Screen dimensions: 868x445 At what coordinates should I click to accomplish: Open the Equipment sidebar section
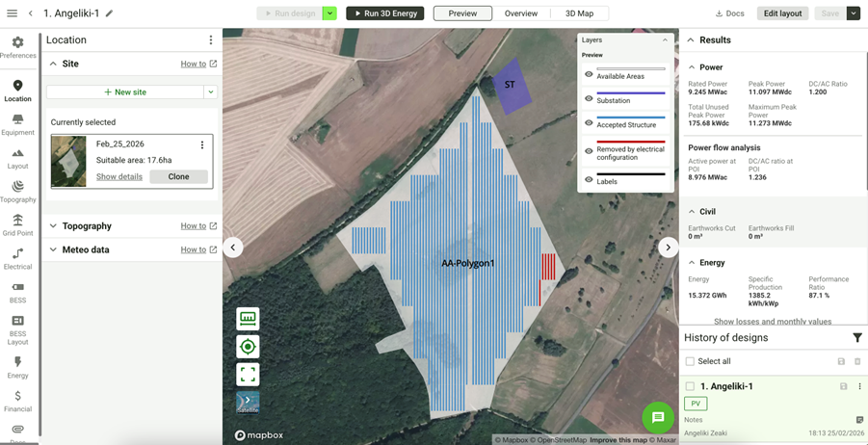pyautogui.click(x=17, y=124)
